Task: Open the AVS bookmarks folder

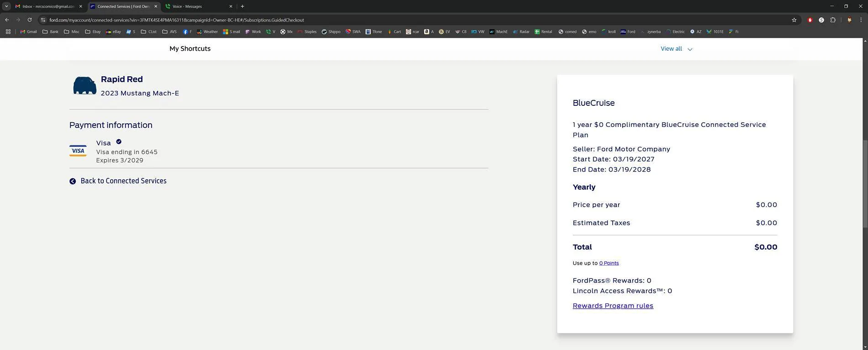Action: pos(169,32)
